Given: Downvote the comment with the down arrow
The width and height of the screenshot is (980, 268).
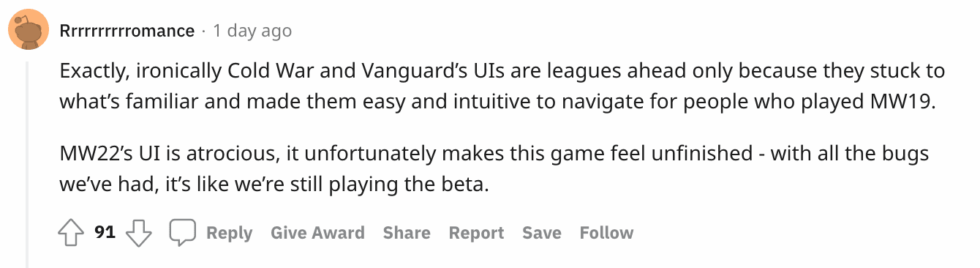Looking at the screenshot, I should 138,233.
